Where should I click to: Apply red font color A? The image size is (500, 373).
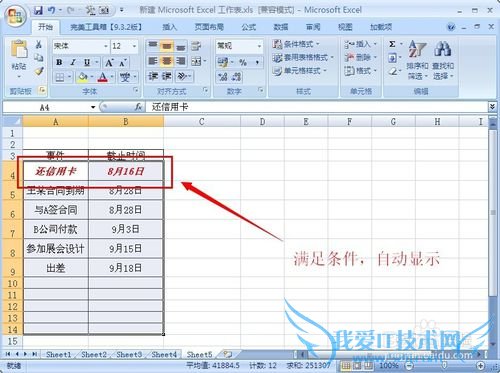point(103,77)
